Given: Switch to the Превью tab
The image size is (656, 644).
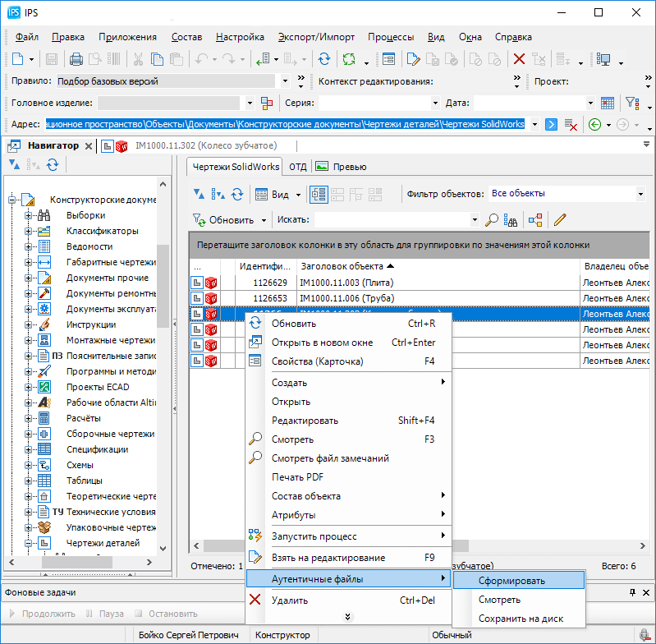Looking at the screenshot, I should click(341, 167).
